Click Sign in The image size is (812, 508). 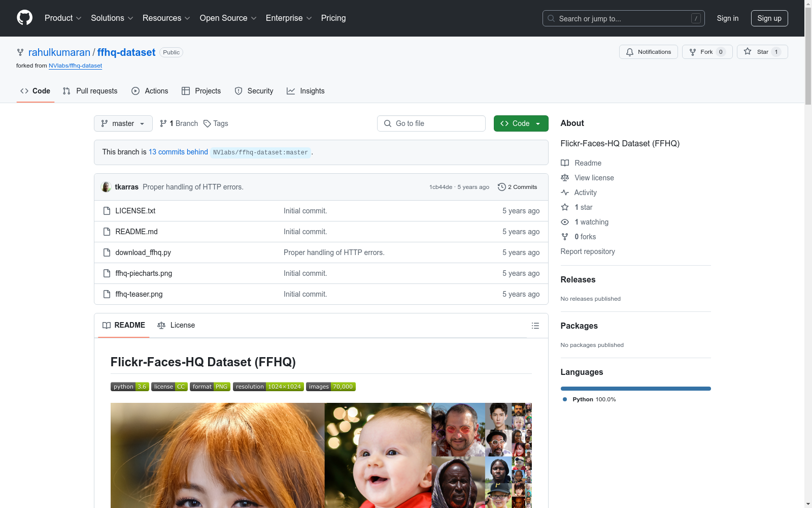tap(727, 18)
